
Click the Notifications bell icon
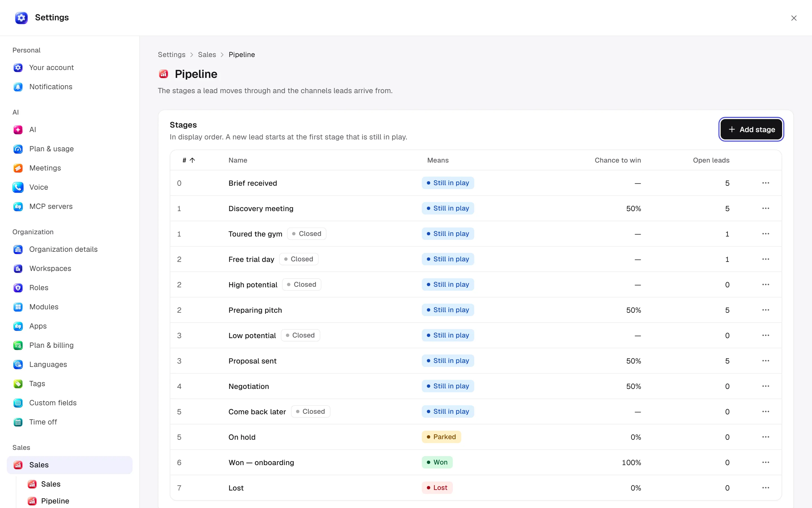click(x=18, y=87)
